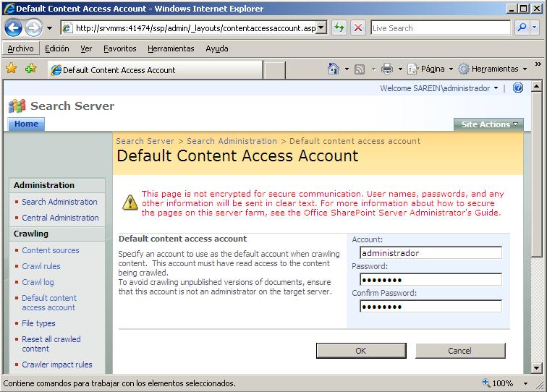This screenshot has width=547, height=392.
Task: Open the Favoritos menu
Action: tap(119, 48)
